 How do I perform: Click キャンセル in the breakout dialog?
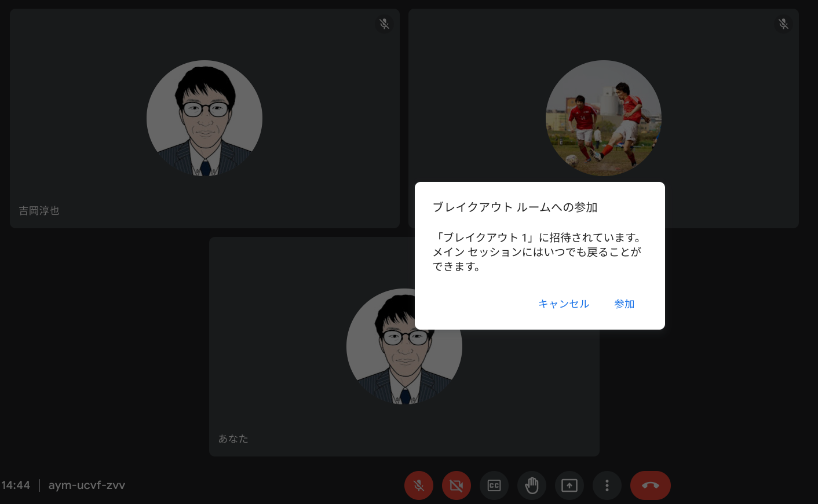click(x=564, y=304)
